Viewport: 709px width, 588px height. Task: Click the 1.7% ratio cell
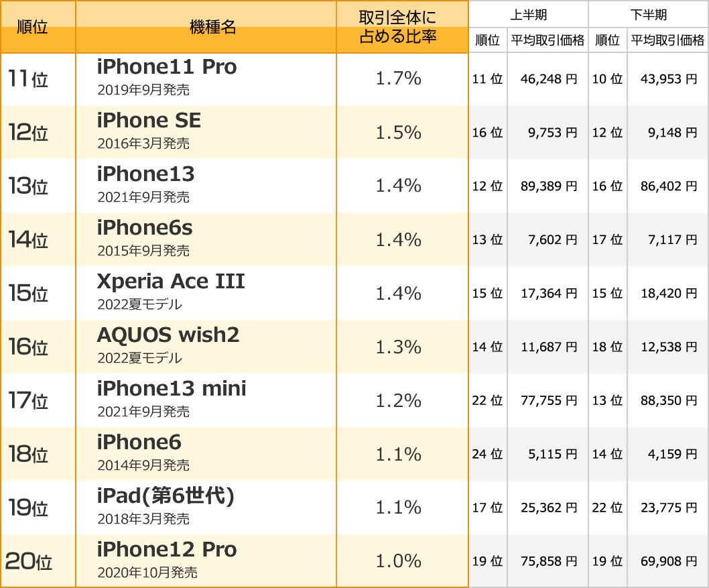398,78
